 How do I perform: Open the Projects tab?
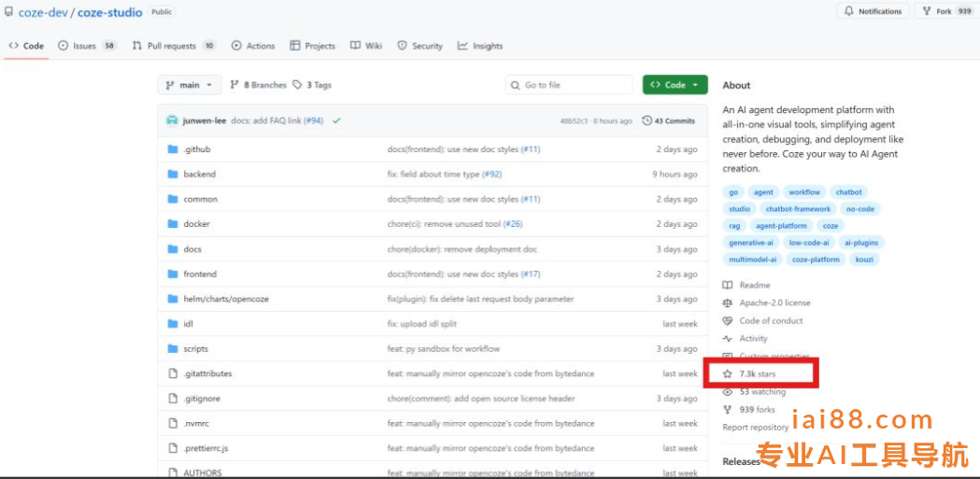point(313,46)
